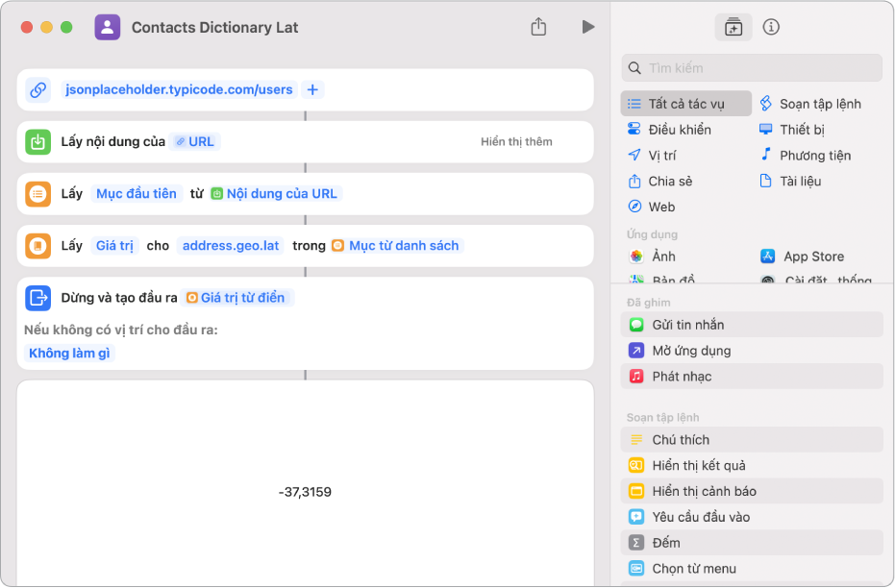
Task: Select Điều khiển category
Action: [669, 130]
